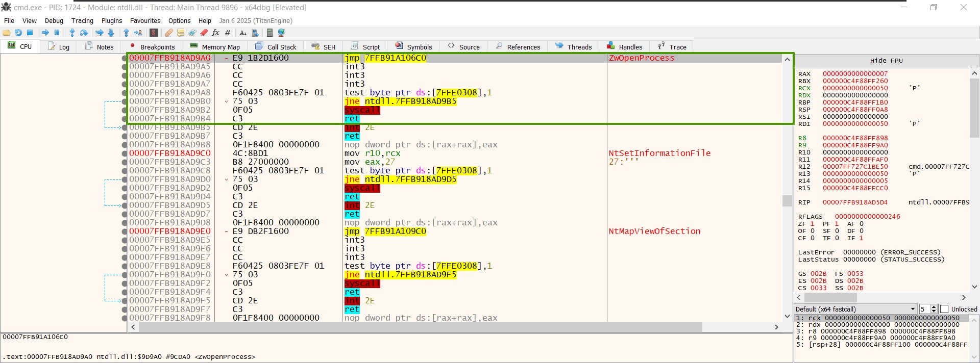Open Labels with the blue tags icon

coord(192,33)
